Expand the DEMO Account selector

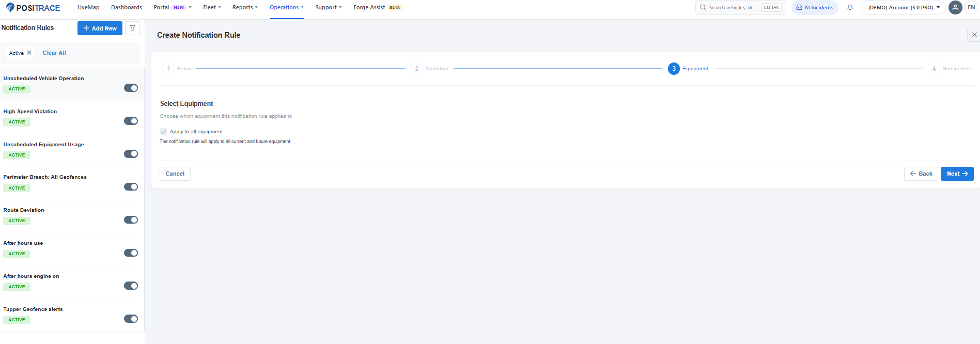pyautogui.click(x=904, y=8)
